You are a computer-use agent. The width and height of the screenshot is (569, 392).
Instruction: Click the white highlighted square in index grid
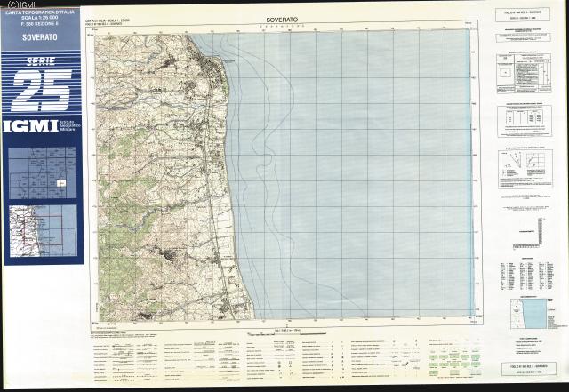click(60, 183)
